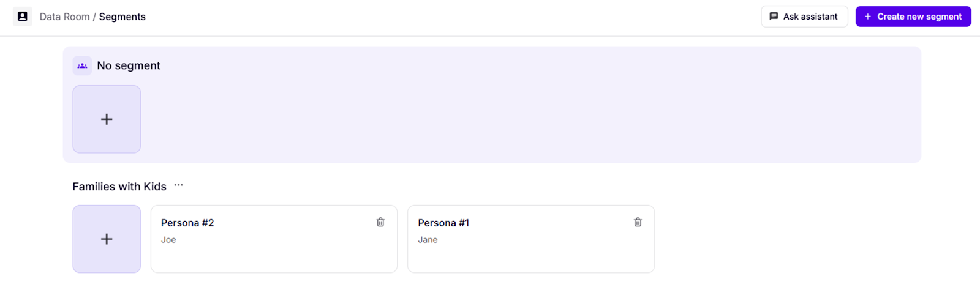Viewport: 980px width, 298px height.
Task: Open the Persona #2 card
Action: (x=274, y=251)
